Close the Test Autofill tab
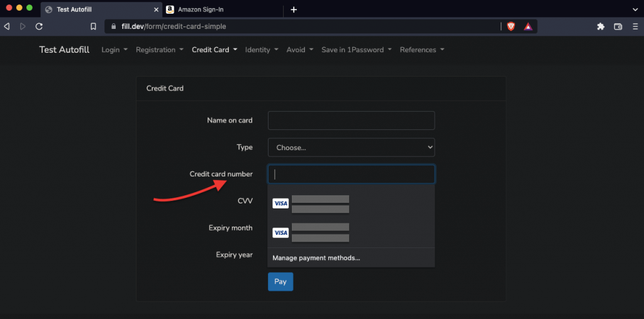 click(x=156, y=9)
